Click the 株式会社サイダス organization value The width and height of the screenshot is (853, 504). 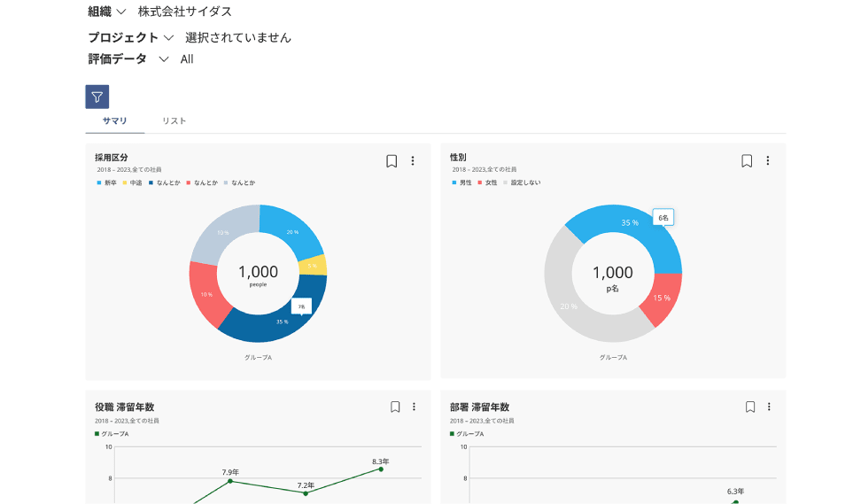185,12
